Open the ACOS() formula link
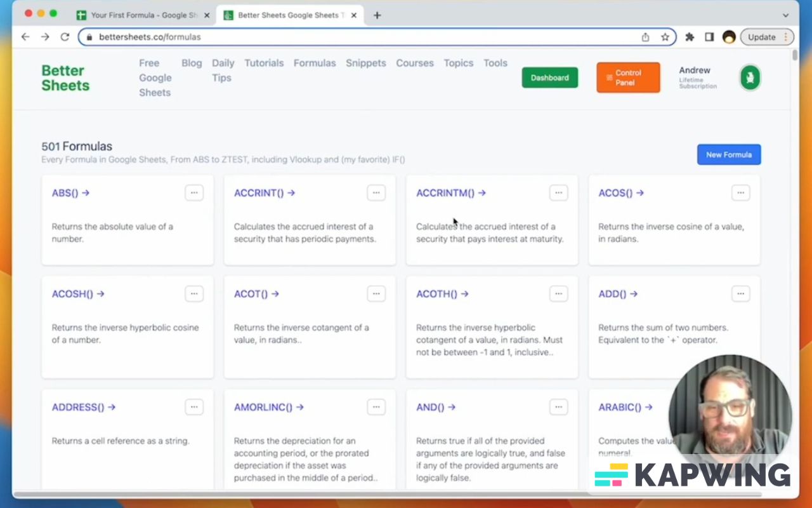The image size is (812, 508). (x=621, y=192)
